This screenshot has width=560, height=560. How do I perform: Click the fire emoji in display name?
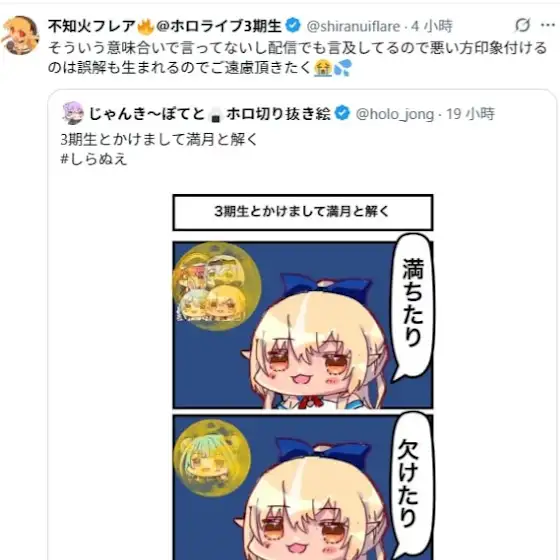145,26
